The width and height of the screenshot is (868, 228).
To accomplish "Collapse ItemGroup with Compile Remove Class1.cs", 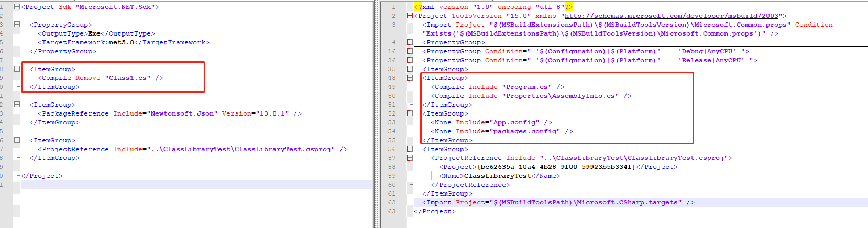I will pos(17,69).
